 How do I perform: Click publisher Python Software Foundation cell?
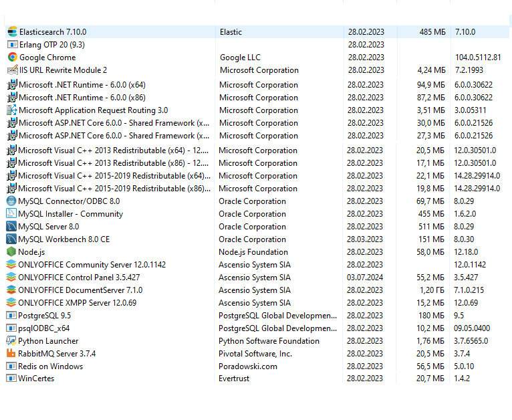coord(269,341)
